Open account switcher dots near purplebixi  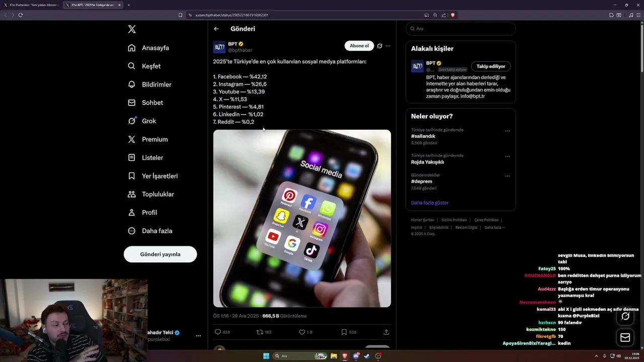[198, 335]
